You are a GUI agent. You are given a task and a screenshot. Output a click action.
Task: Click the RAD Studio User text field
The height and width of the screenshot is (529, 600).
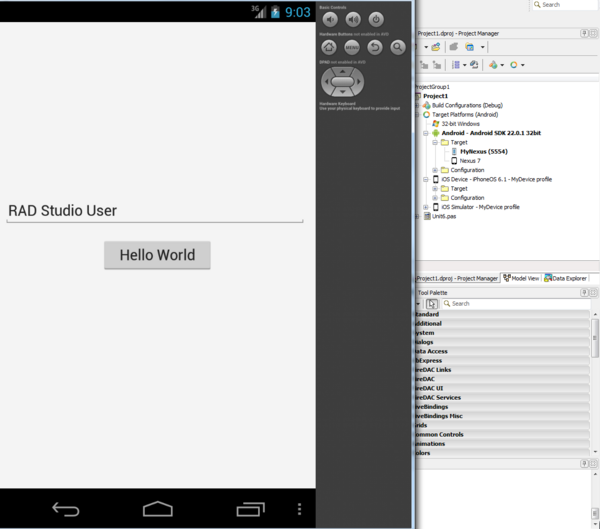155,211
